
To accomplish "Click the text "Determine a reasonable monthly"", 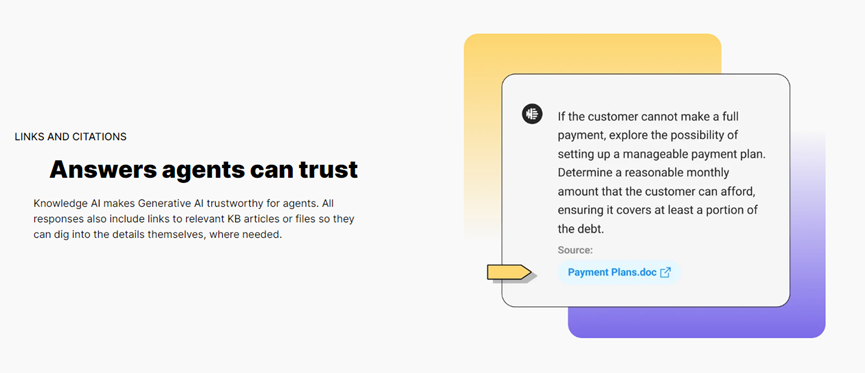I will [643, 173].
